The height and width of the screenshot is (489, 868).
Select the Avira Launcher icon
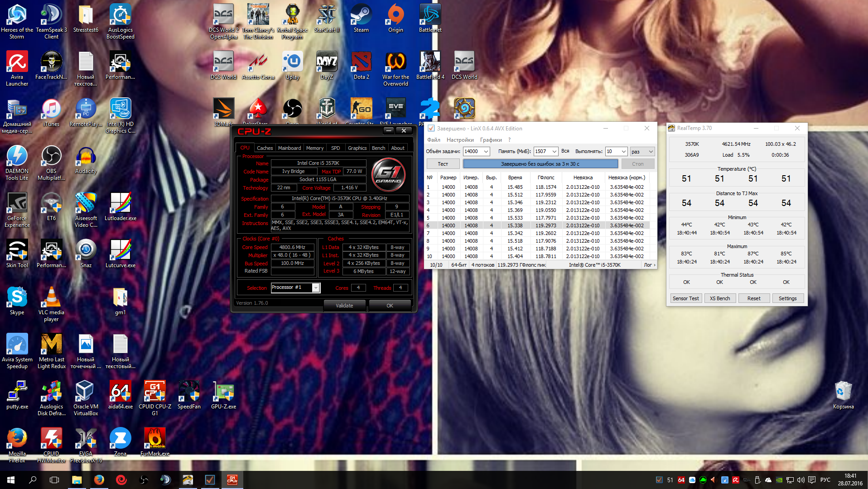pos(17,68)
